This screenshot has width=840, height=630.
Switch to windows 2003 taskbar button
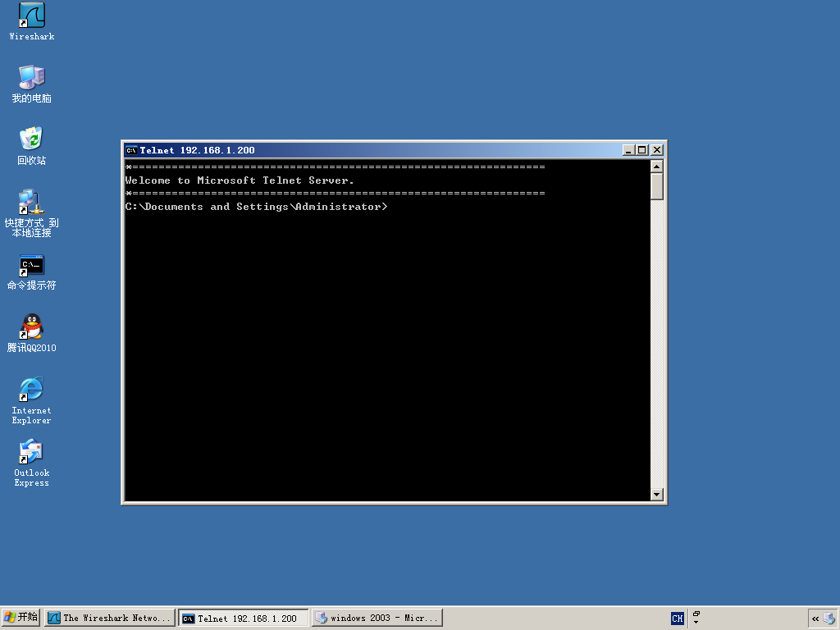tap(377, 618)
